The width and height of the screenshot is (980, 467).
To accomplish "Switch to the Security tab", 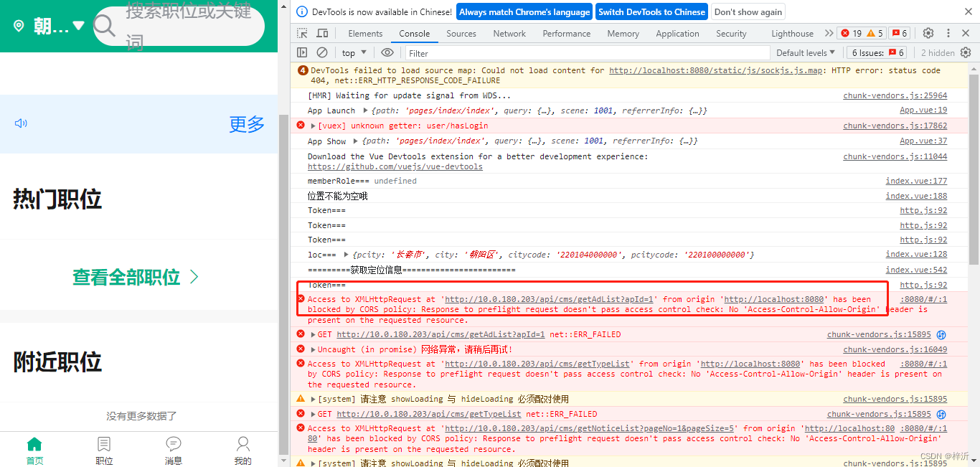I will (x=731, y=34).
